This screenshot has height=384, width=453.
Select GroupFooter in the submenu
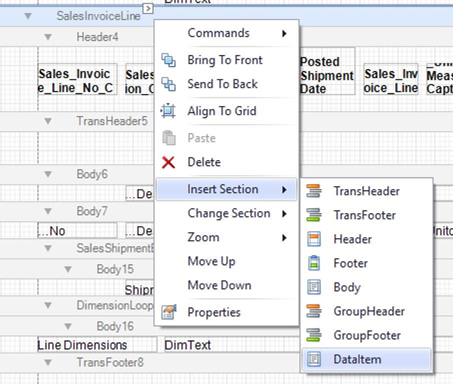pos(366,335)
